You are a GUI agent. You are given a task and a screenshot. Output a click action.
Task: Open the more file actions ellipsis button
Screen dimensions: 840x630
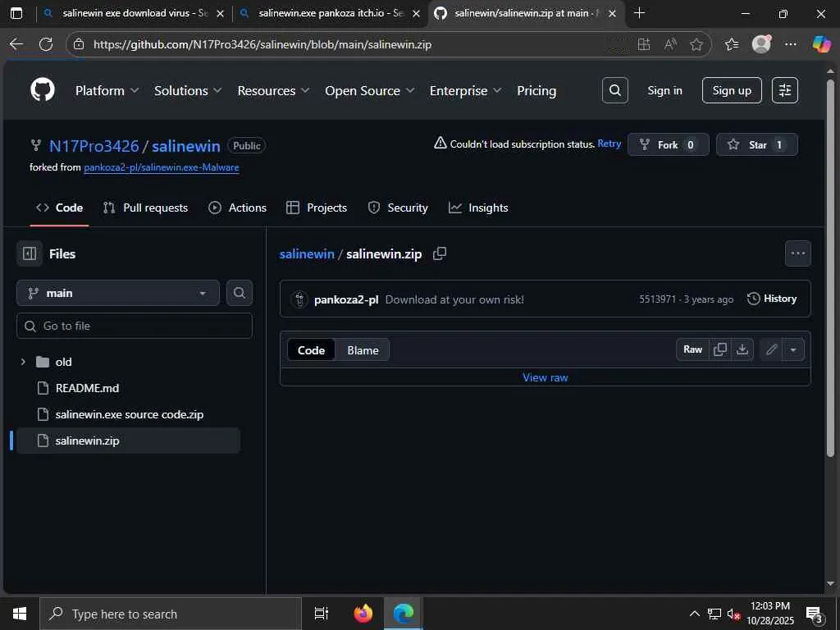(x=797, y=253)
